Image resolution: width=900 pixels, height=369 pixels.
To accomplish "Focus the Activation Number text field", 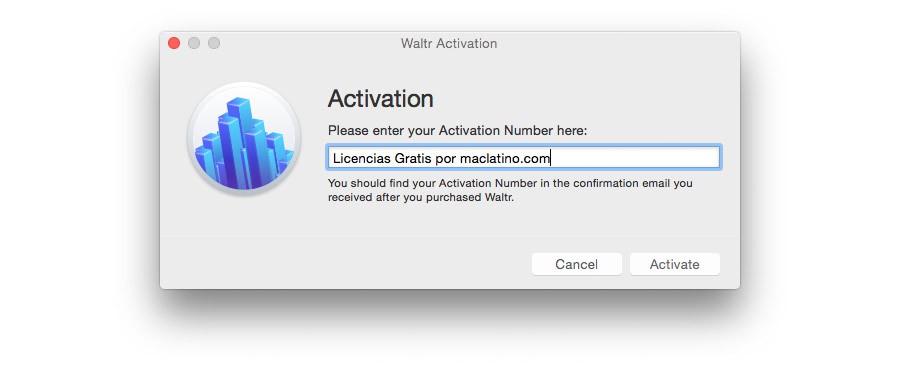I will pyautogui.click(x=523, y=158).
